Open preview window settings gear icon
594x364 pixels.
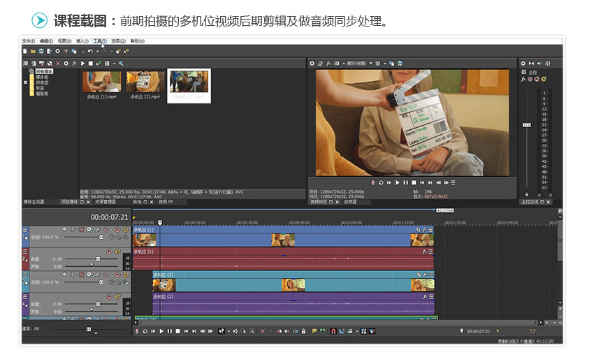click(312, 64)
